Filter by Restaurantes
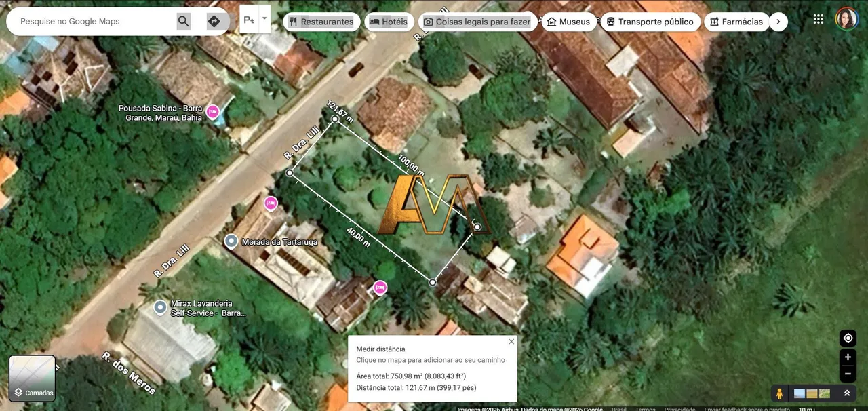 click(321, 22)
